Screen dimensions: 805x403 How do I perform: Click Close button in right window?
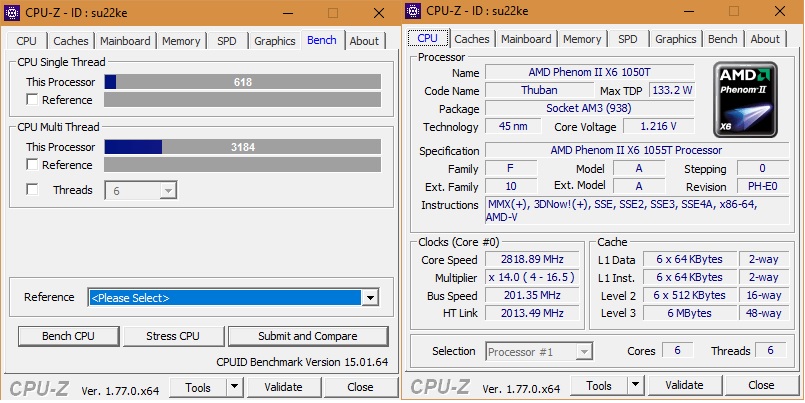coord(761,385)
